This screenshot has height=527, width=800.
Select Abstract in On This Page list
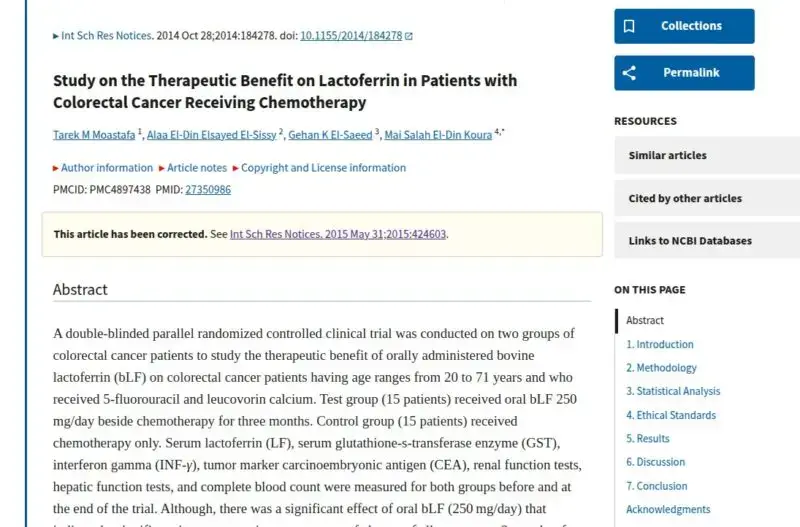645,320
